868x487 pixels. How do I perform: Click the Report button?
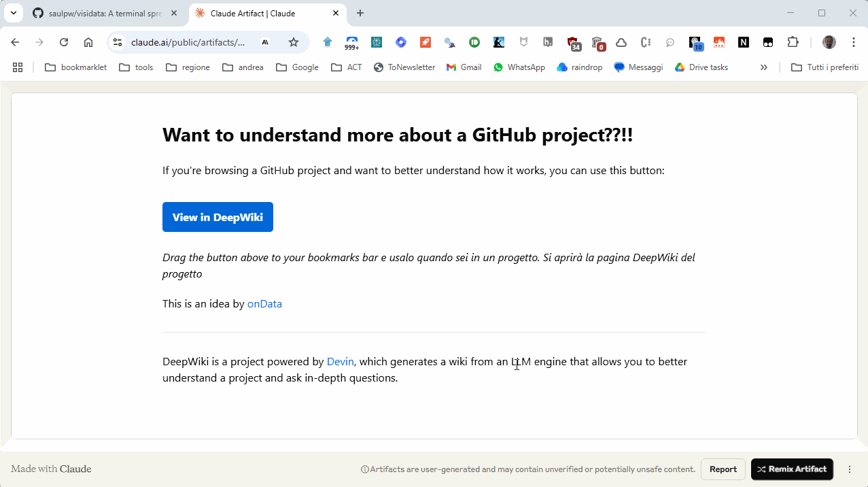pos(723,469)
